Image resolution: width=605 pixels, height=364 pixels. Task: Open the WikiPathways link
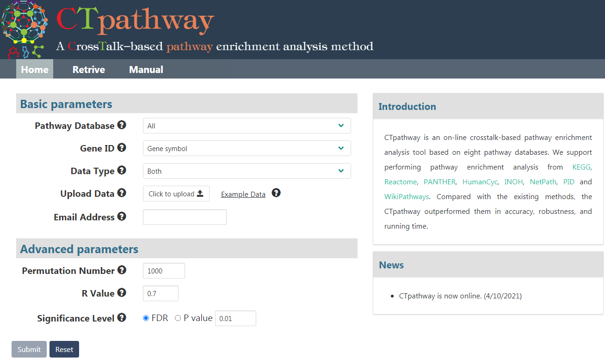point(407,197)
